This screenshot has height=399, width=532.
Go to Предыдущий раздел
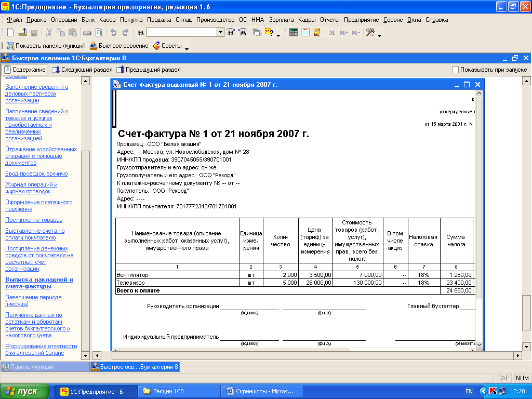pos(148,70)
